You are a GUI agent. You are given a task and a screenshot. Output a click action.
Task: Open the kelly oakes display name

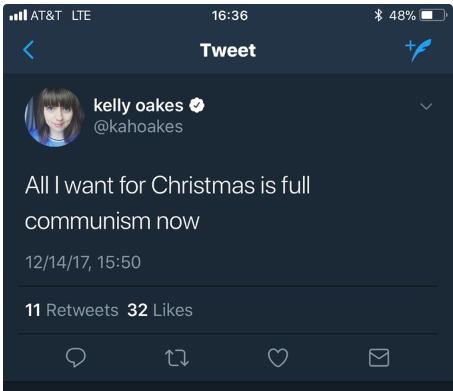138,106
